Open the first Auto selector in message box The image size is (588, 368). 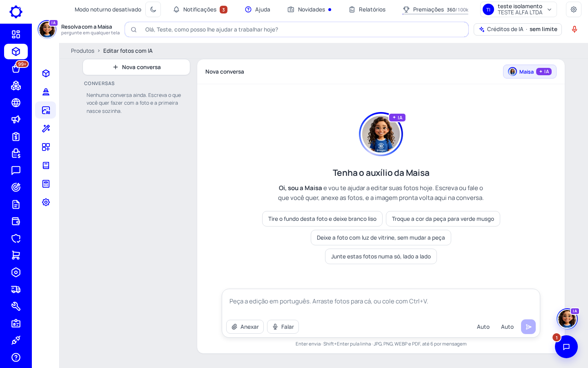(483, 327)
